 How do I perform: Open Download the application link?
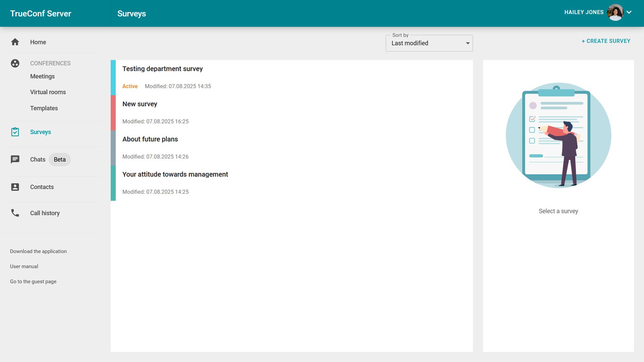[38, 251]
